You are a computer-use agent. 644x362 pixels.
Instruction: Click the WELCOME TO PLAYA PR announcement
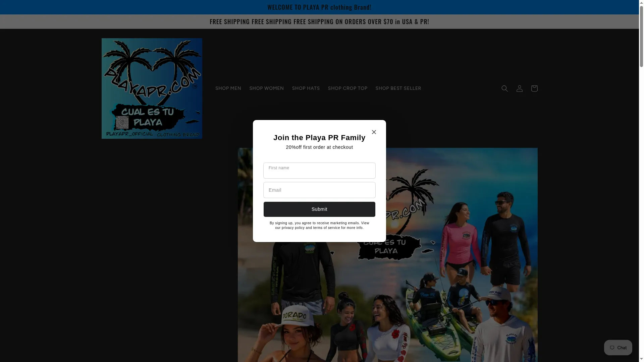pos(319,7)
